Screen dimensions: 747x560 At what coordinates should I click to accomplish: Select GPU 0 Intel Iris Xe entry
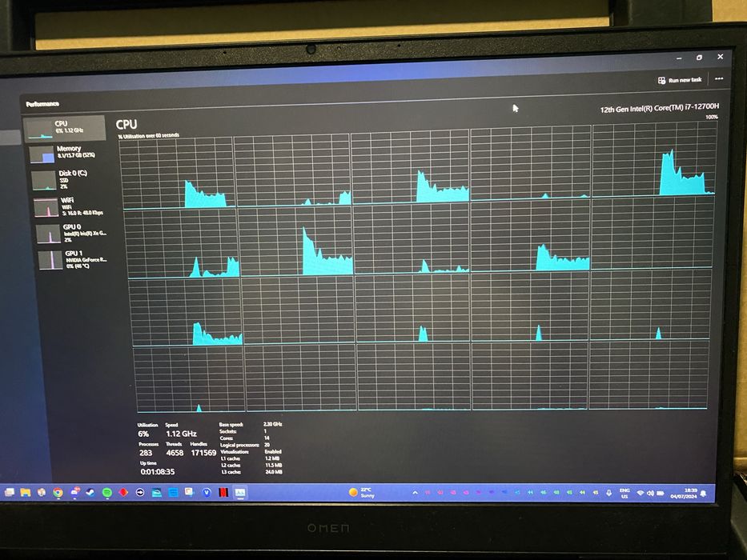72,234
